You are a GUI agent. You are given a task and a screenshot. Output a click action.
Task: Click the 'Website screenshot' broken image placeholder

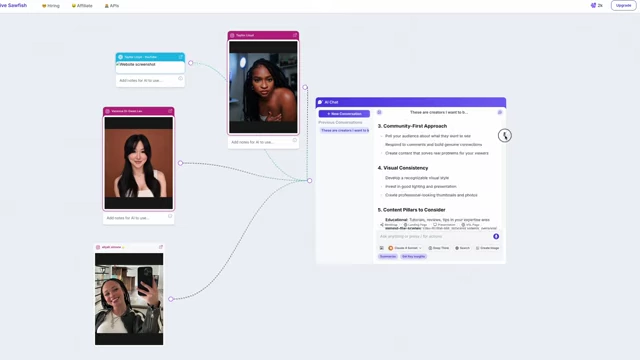point(136,64)
